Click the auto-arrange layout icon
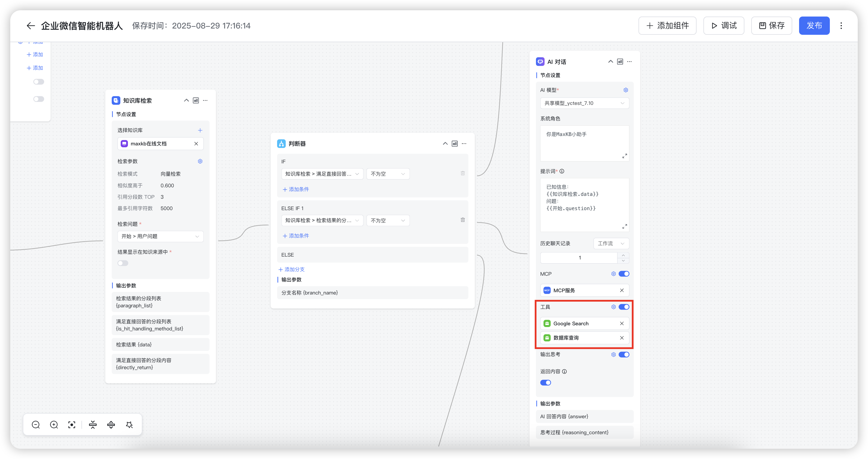Image resolution: width=868 pixels, height=459 pixels. [129, 425]
